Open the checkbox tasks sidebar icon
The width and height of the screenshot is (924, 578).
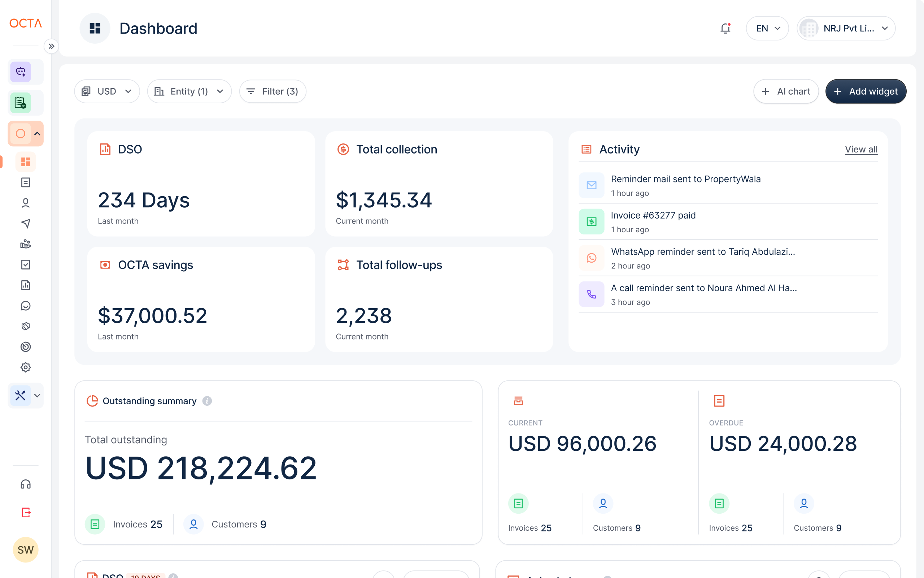(x=26, y=264)
